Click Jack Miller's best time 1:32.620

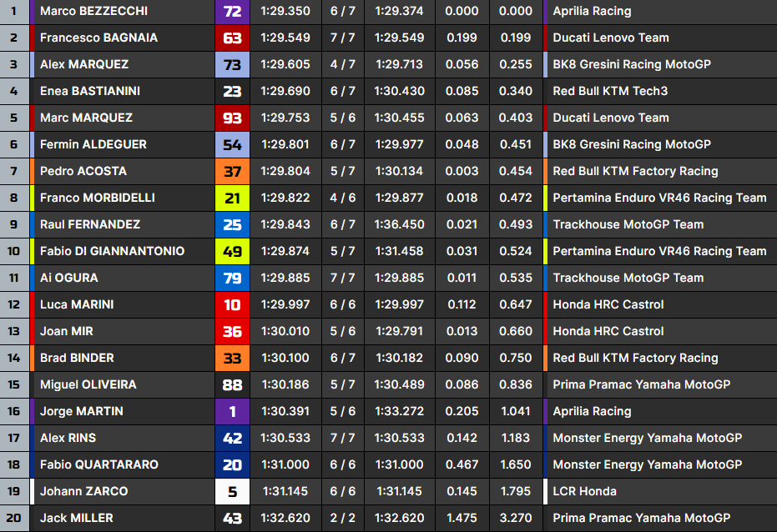(x=285, y=519)
